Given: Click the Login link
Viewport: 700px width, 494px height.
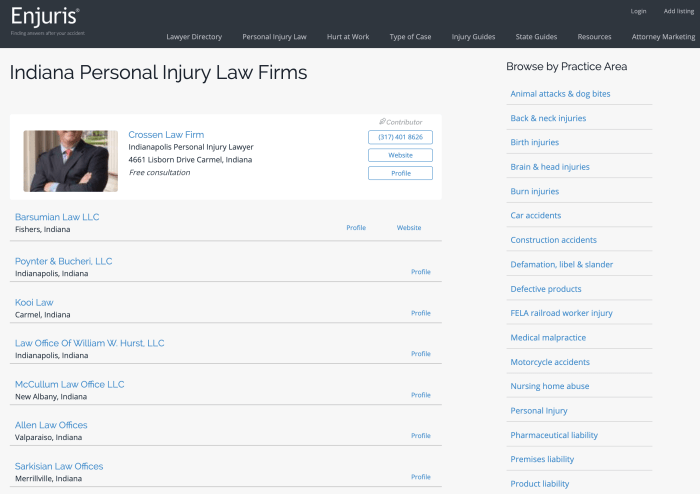Looking at the screenshot, I should 638,11.
